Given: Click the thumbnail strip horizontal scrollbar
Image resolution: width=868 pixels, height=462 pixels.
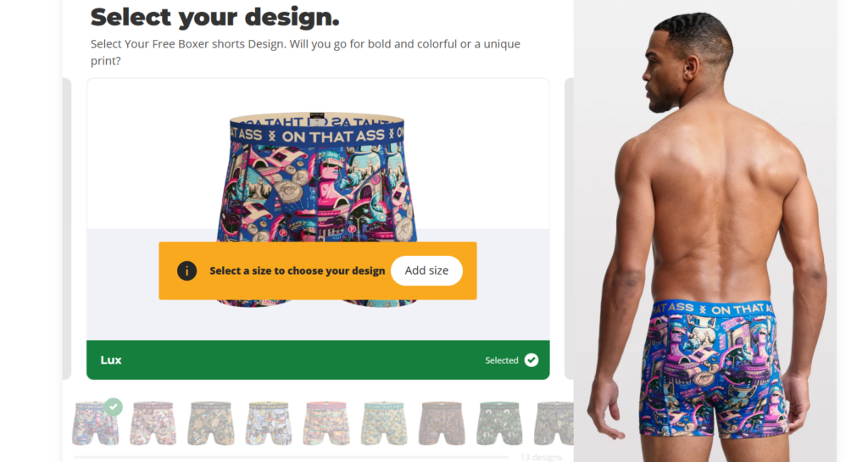Looking at the screenshot, I should [x=291, y=457].
